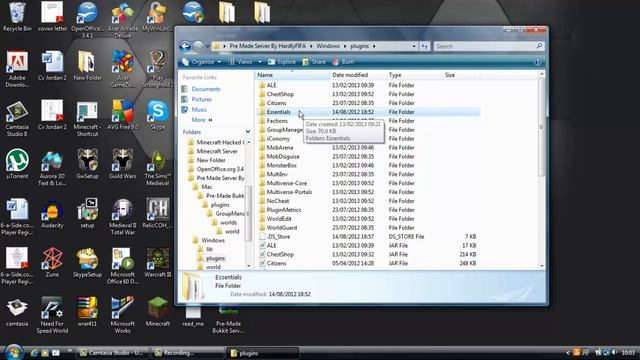Select the Mac folder in tree
This screenshot has height=360, width=640.
coord(207,187)
